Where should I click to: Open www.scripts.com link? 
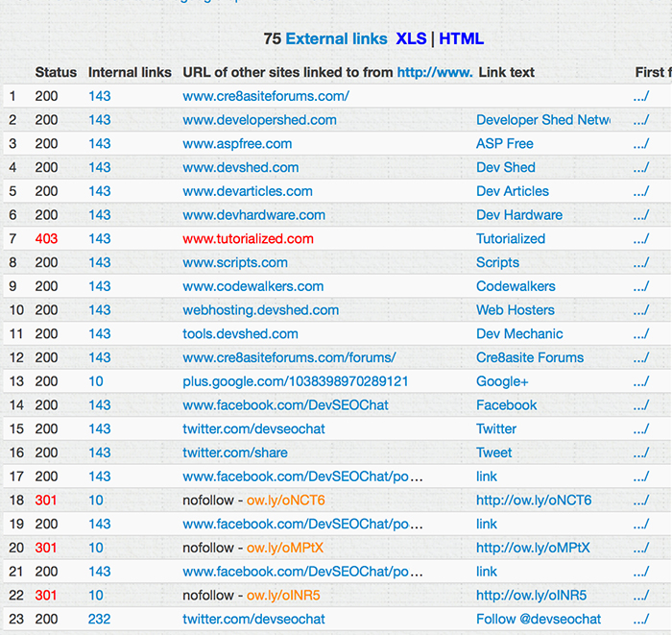pos(235,263)
